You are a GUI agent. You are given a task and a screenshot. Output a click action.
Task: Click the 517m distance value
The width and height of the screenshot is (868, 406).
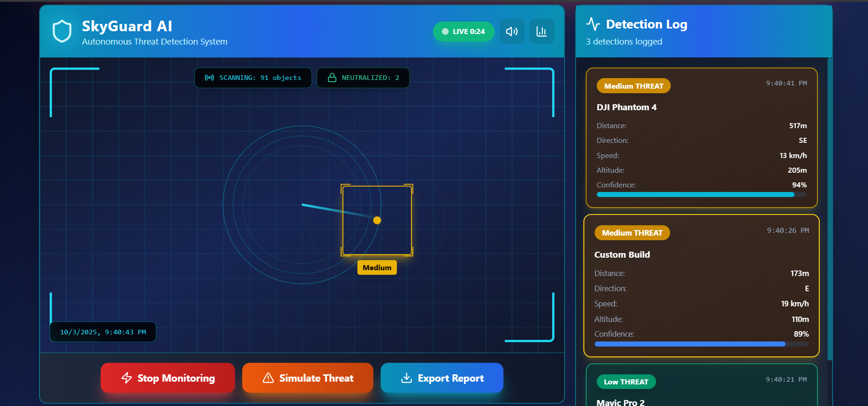tap(798, 126)
